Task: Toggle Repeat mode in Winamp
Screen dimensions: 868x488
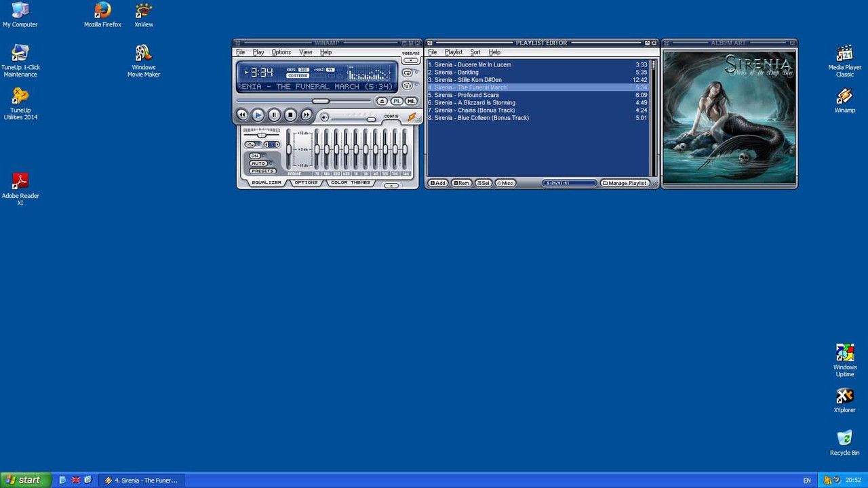Action: 408,73
